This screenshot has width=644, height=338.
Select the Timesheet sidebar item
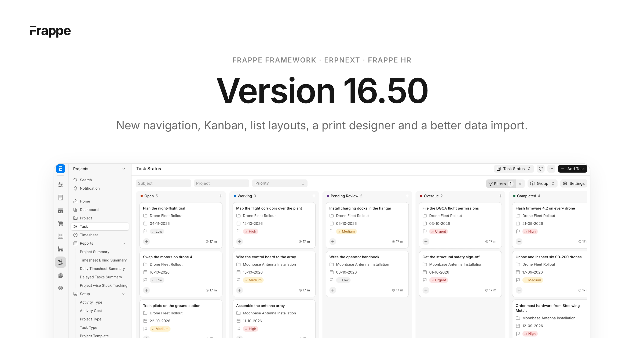click(x=100, y=235)
